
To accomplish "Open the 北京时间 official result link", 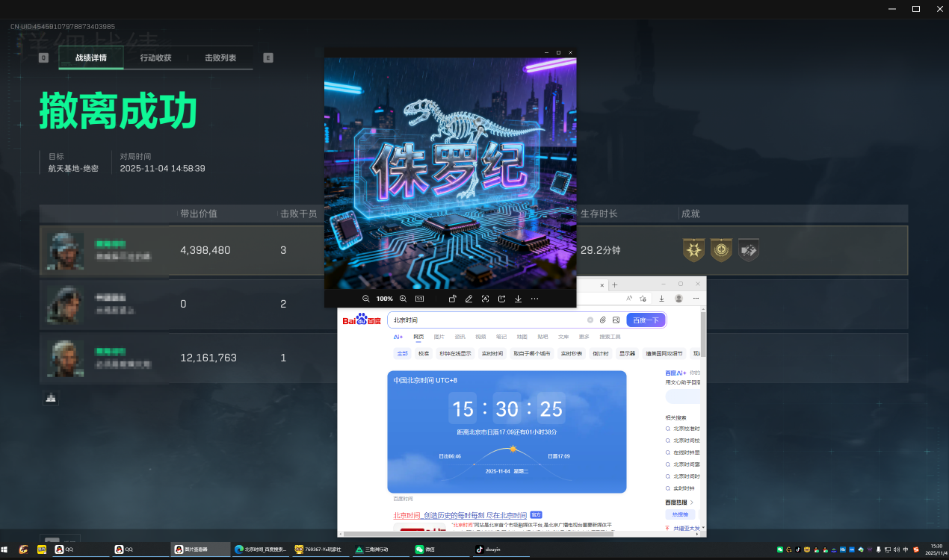I will point(460,515).
